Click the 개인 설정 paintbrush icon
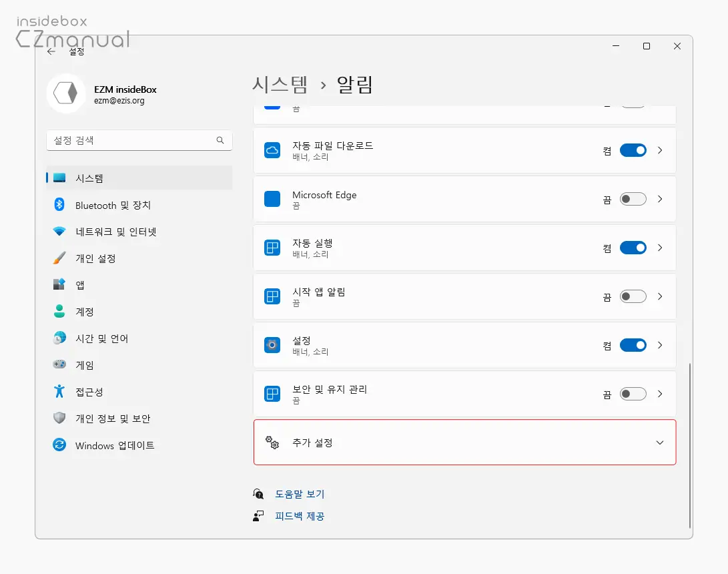This screenshot has height=574, width=728. 59,258
